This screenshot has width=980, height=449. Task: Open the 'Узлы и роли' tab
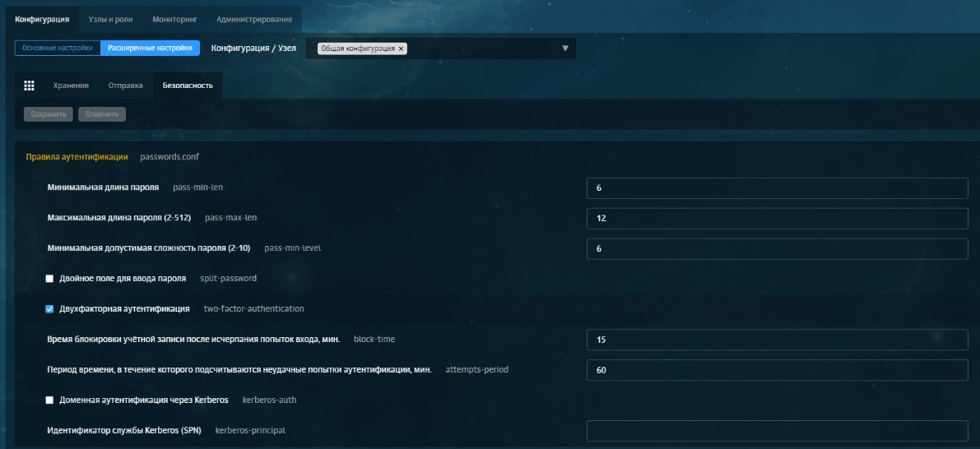[x=110, y=20]
